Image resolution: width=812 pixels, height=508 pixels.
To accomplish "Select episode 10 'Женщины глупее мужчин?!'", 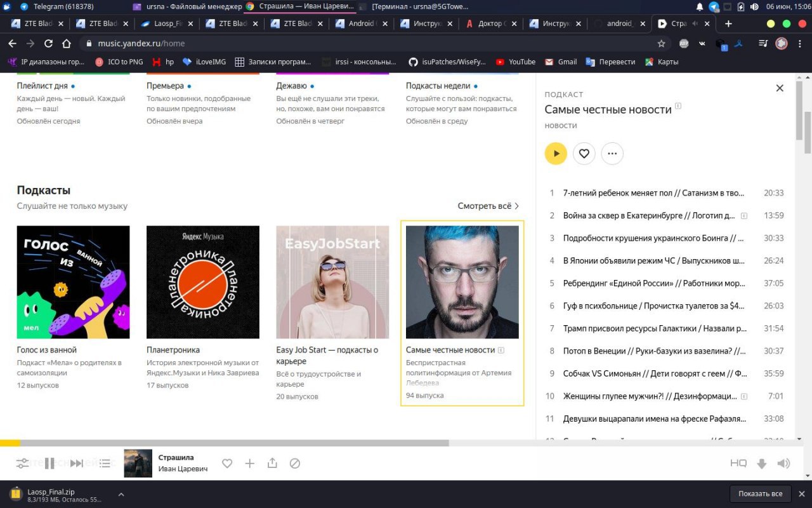I will tap(665, 396).
